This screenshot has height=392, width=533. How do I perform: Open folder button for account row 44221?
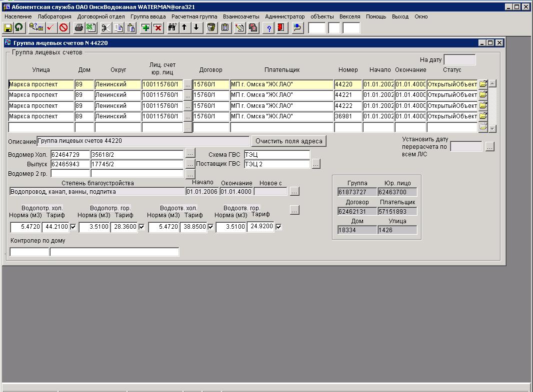point(483,95)
